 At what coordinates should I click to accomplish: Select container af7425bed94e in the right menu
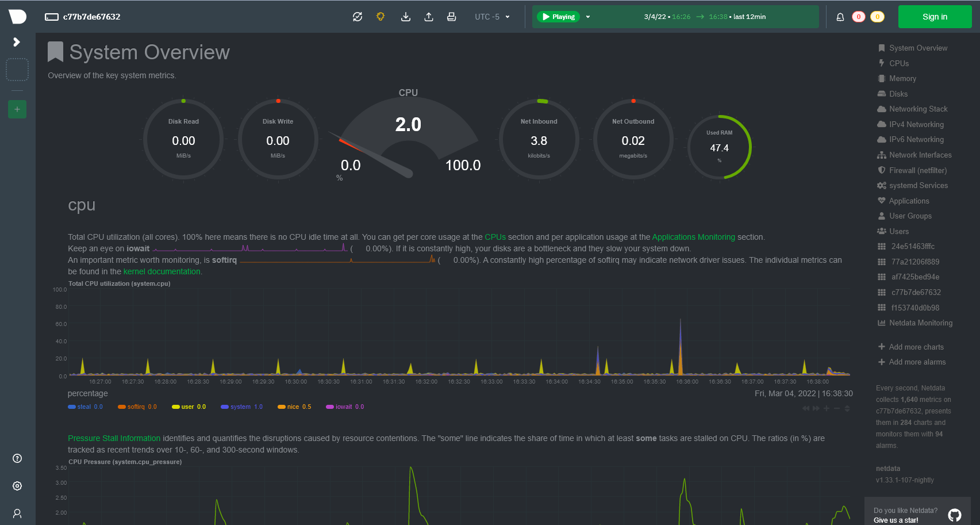tap(909, 277)
